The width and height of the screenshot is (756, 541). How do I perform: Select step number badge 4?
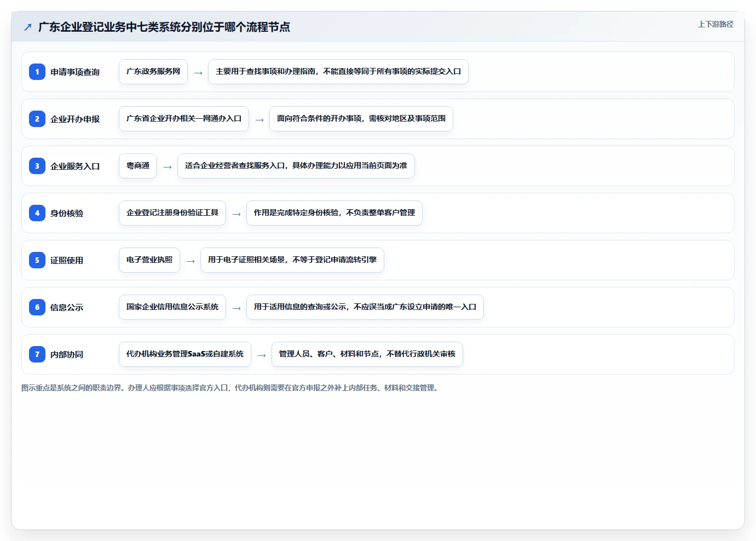[x=37, y=213]
